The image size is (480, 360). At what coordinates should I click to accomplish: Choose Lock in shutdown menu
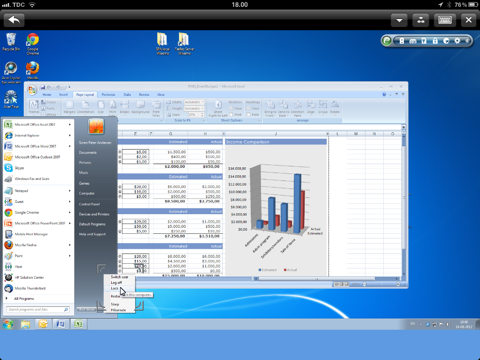119,288
